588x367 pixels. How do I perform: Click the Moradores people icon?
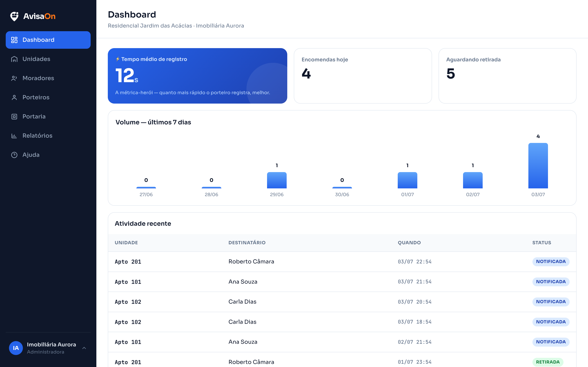(14, 78)
